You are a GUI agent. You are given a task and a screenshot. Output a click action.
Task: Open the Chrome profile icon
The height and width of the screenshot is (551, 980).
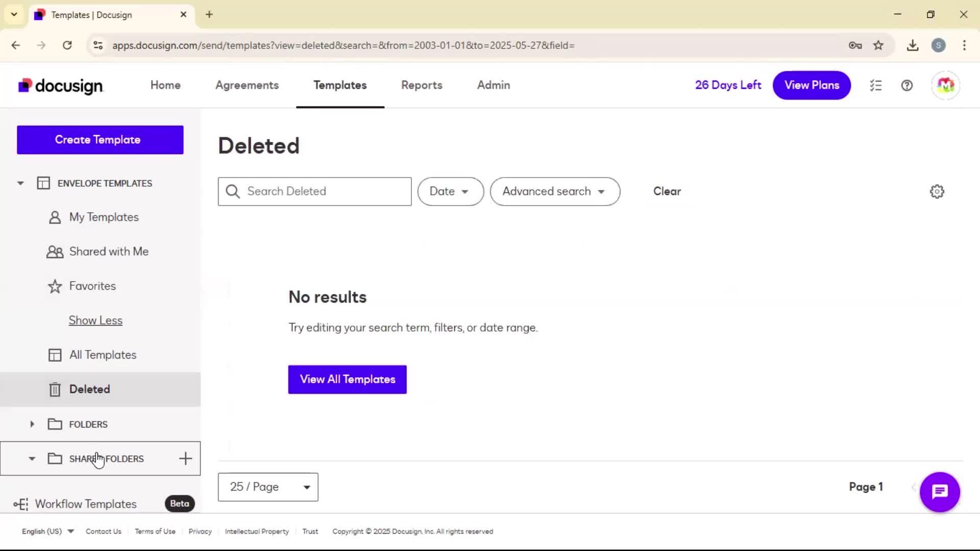click(939, 45)
